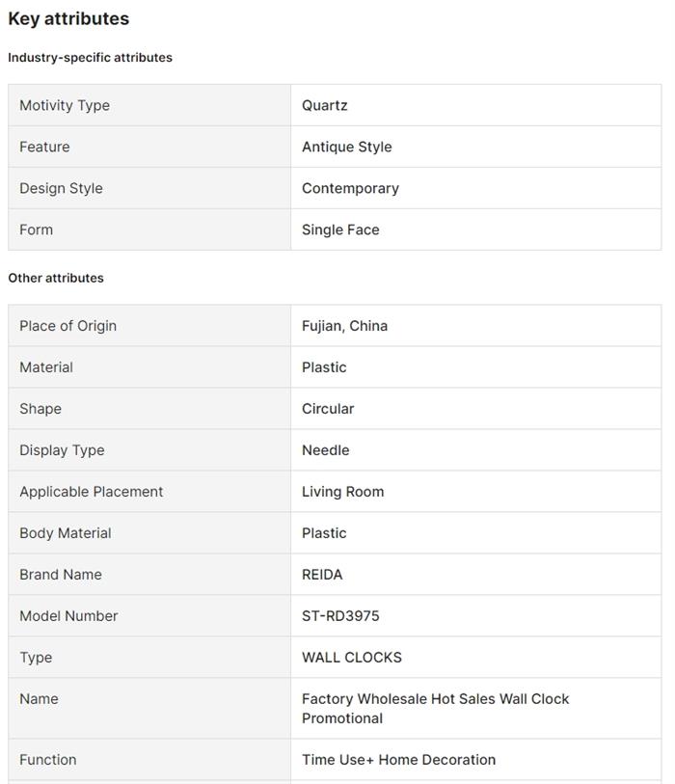
Task: Click the Circular shape value
Action: pyautogui.click(x=328, y=409)
